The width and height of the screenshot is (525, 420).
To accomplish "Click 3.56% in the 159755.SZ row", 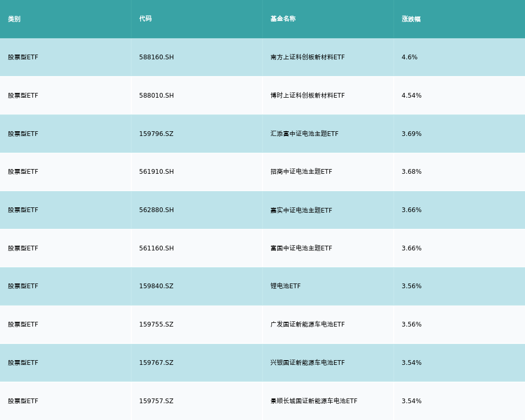I will point(412,324).
